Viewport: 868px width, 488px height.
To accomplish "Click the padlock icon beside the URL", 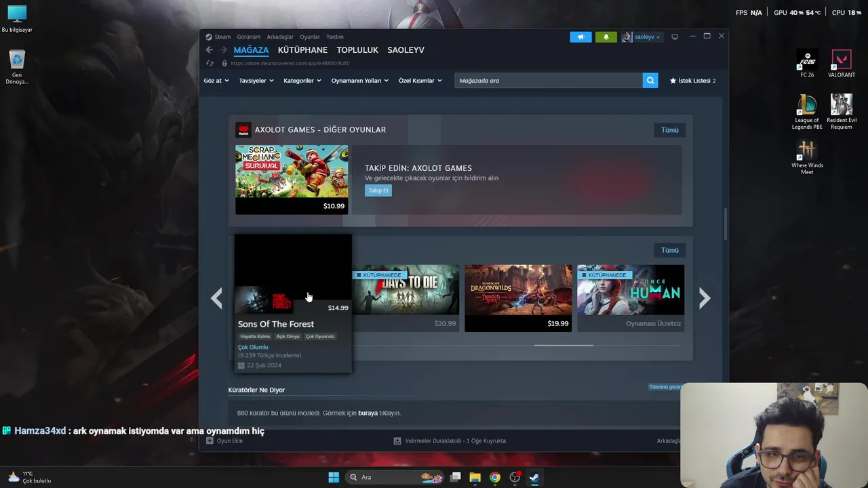I will click(x=224, y=63).
